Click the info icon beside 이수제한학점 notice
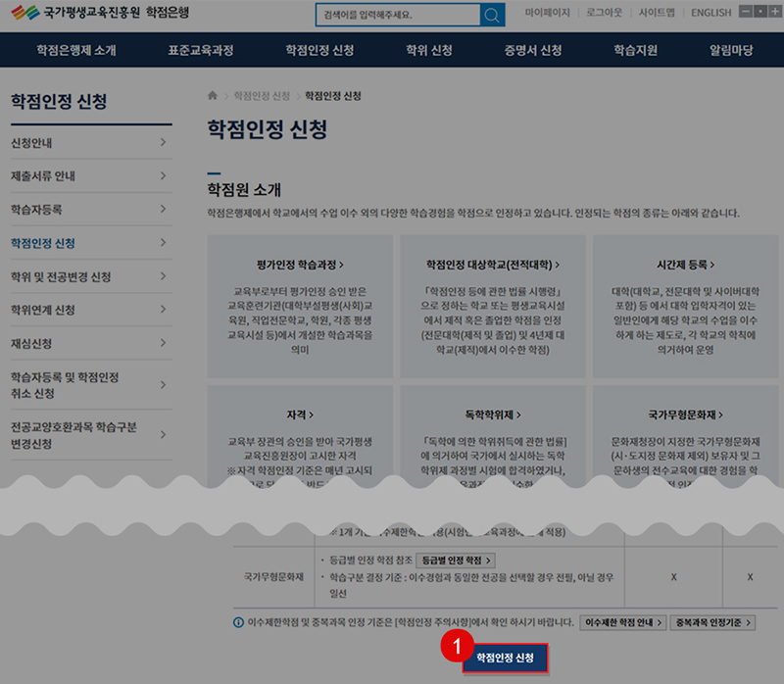 click(x=238, y=623)
